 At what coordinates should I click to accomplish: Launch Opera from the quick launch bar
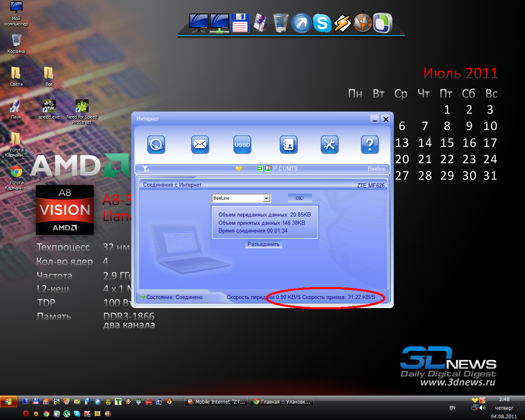[26, 414]
